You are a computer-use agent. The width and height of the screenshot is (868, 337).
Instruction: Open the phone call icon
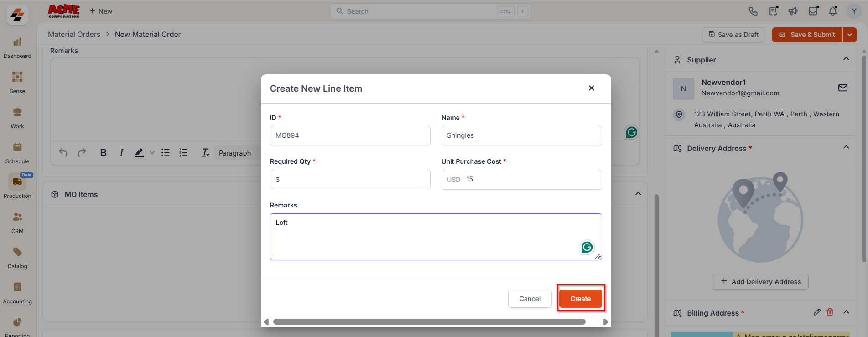pyautogui.click(x=753, y=11)
